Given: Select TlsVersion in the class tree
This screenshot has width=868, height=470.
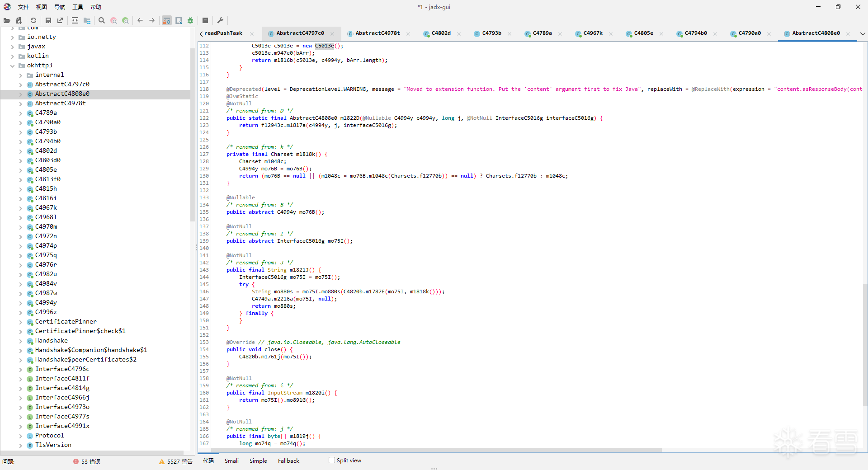Looking at the screenshot, I should pos(53,445).
